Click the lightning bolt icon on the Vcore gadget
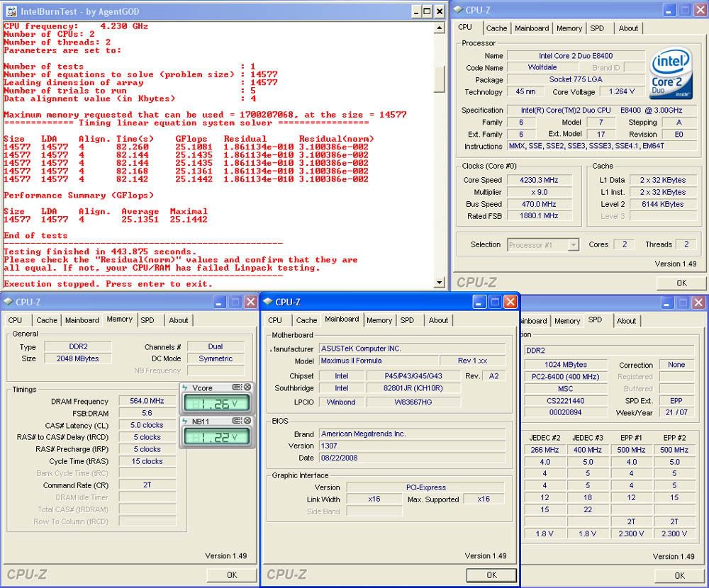709x588 pixels. (185, 388)
